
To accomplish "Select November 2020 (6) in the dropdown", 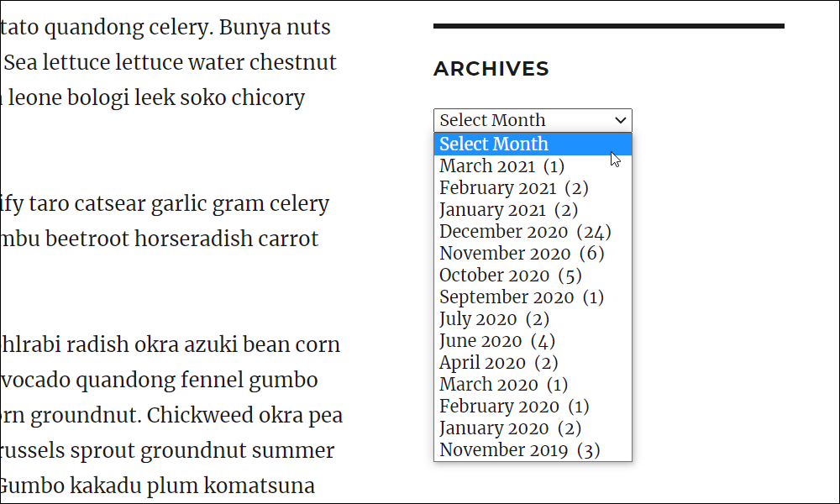I will (x=533, y=254).
